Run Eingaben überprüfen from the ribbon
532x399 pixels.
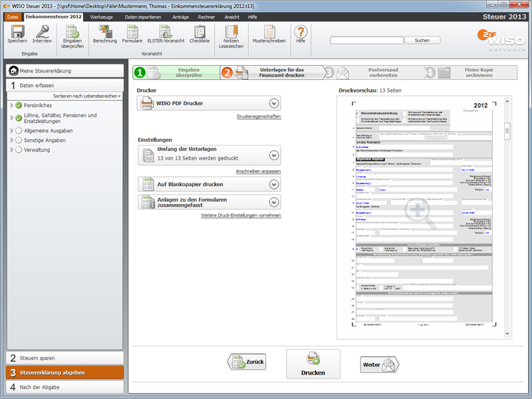[72, 37]
